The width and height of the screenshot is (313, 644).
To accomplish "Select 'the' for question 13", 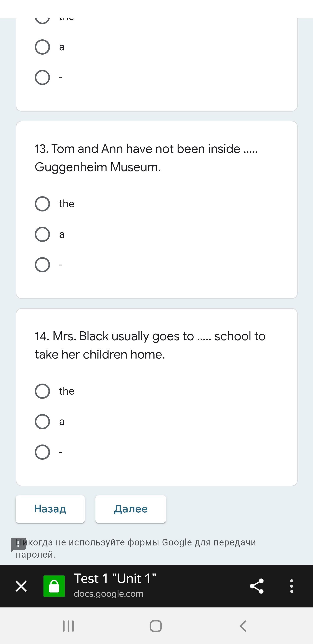I will [42, 204].
